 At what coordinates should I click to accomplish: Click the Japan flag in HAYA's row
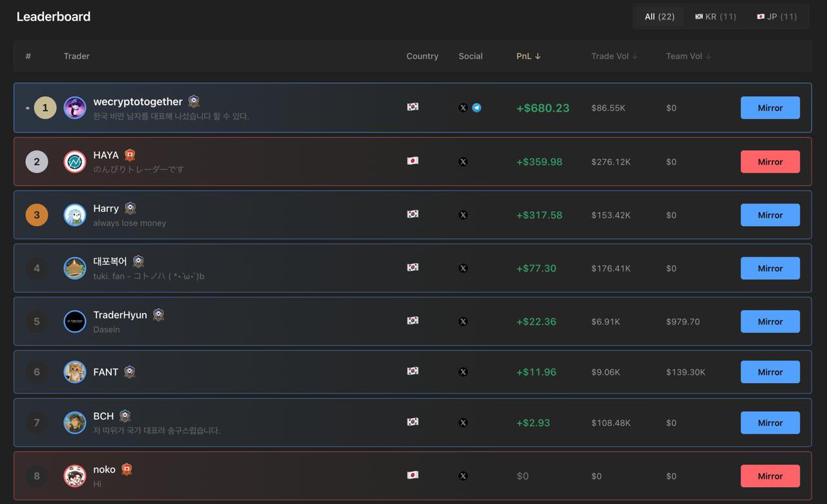(413, 161)
